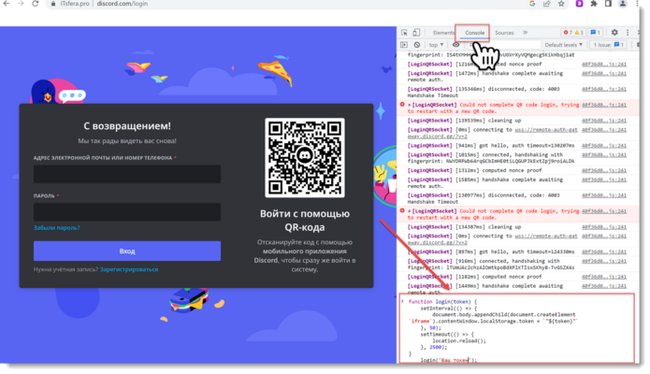Open the 'top' JavaScript context dropdown
The width and height of the screenshot is (650, 374).
436,45
